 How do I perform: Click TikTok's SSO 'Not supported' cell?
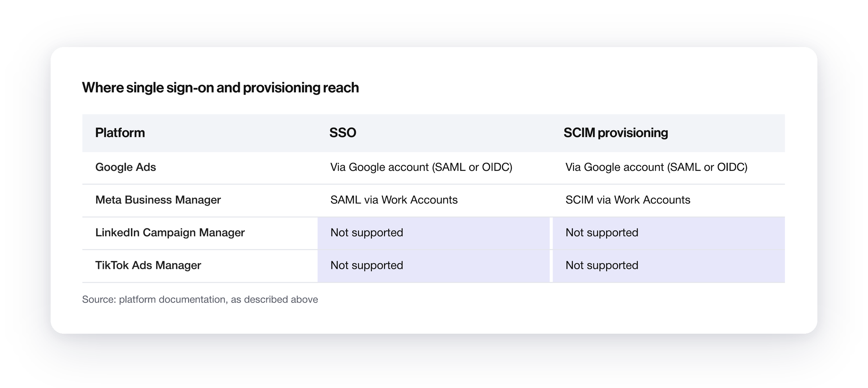[x=433, y=266]
